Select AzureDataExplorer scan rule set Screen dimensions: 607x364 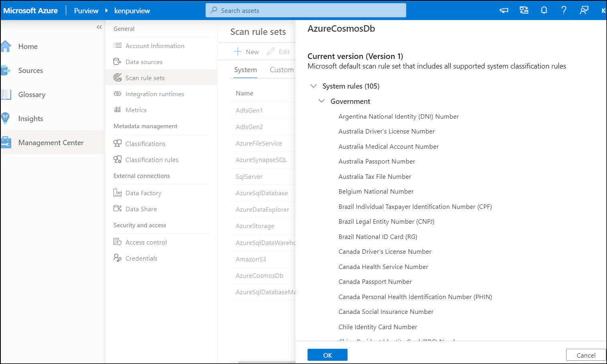[x=263, y=209]
